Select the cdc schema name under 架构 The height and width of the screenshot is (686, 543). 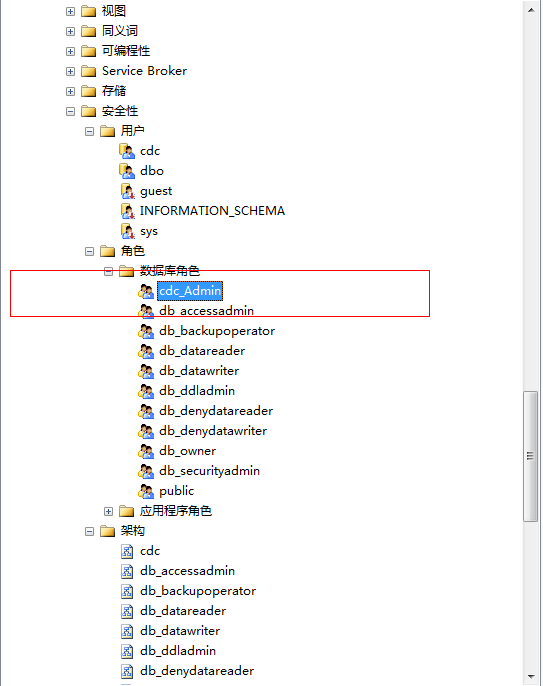click(150, 551)
